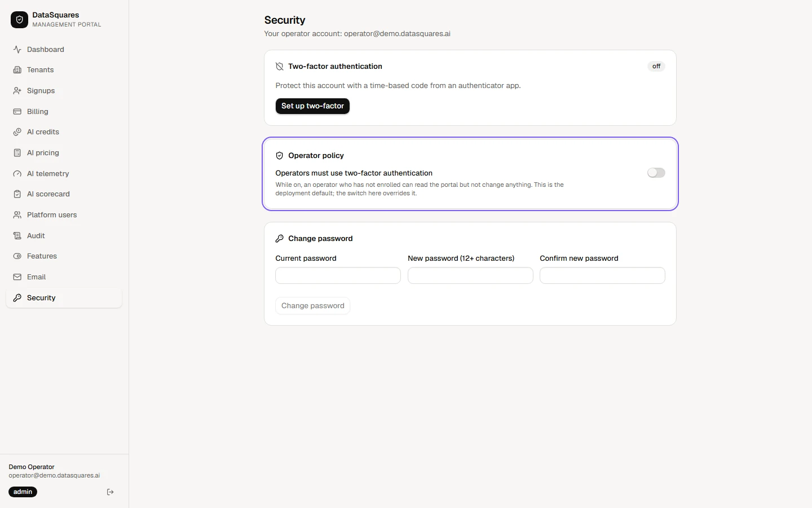The width and height of the screenshot is (812, 508).
Task: Focus the Confirm new password field
Action: [602, 275]
